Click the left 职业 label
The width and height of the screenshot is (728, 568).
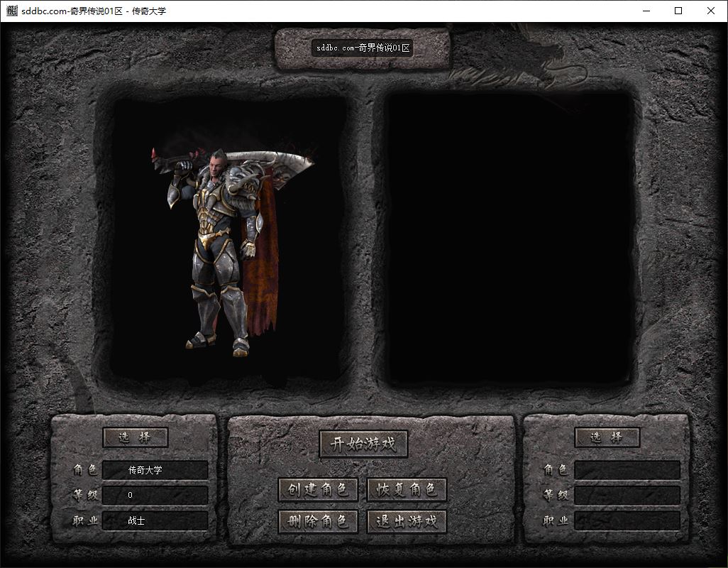click(x=85, y=520)
